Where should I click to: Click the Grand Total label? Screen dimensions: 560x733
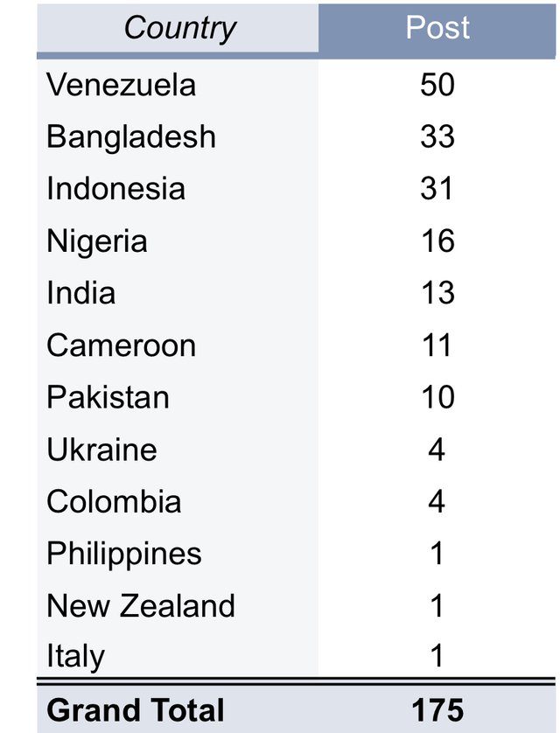[135, 709]
